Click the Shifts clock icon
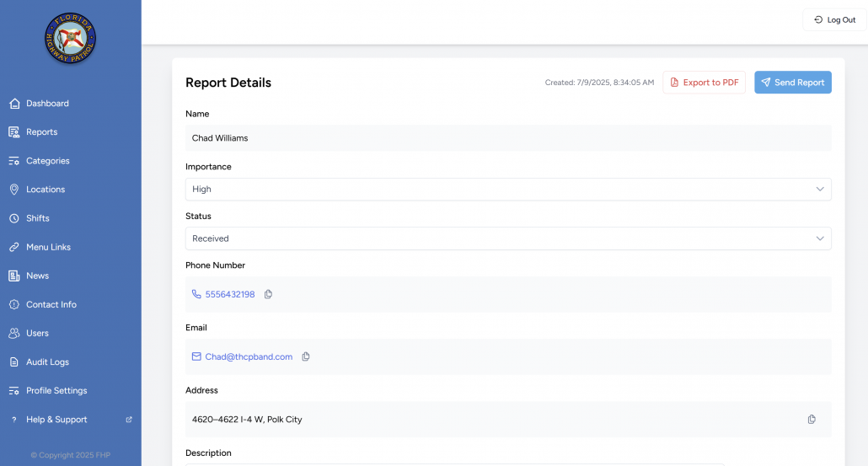868x466 pixels. 14,218
